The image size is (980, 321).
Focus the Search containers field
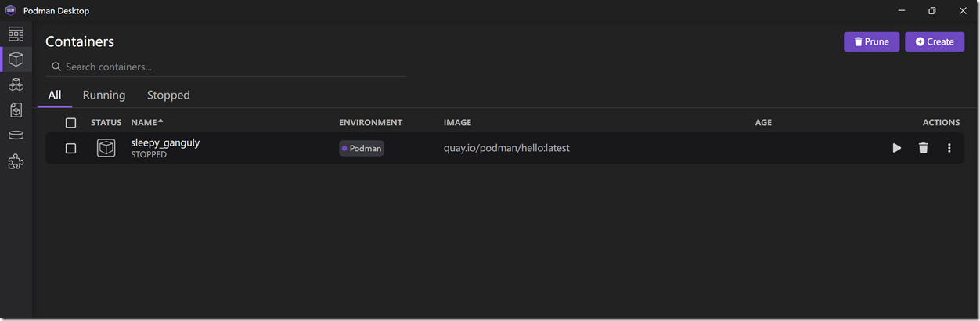pyautogui.click(x=225, y=67)
